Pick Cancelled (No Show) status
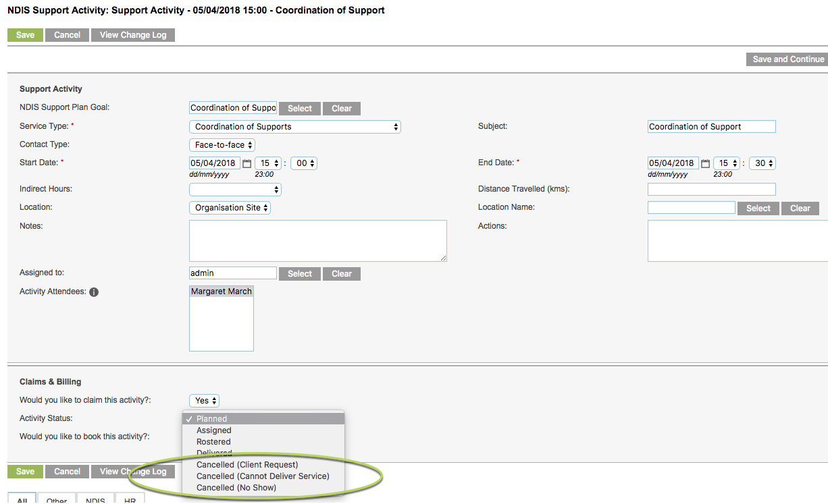This screenshot has width=828, height=504. tap(263, 488)
